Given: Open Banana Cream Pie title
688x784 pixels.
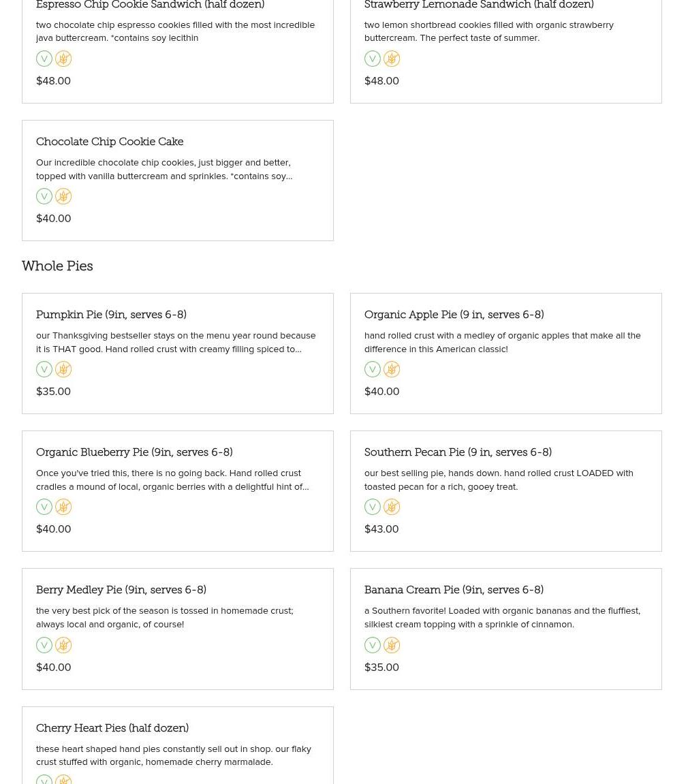Looking at the screenshot, I should [454, 589].
